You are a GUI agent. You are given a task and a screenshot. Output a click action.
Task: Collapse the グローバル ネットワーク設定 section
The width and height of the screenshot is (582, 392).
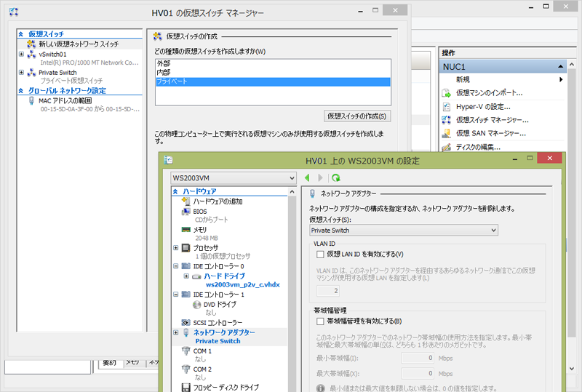[21, 91]
